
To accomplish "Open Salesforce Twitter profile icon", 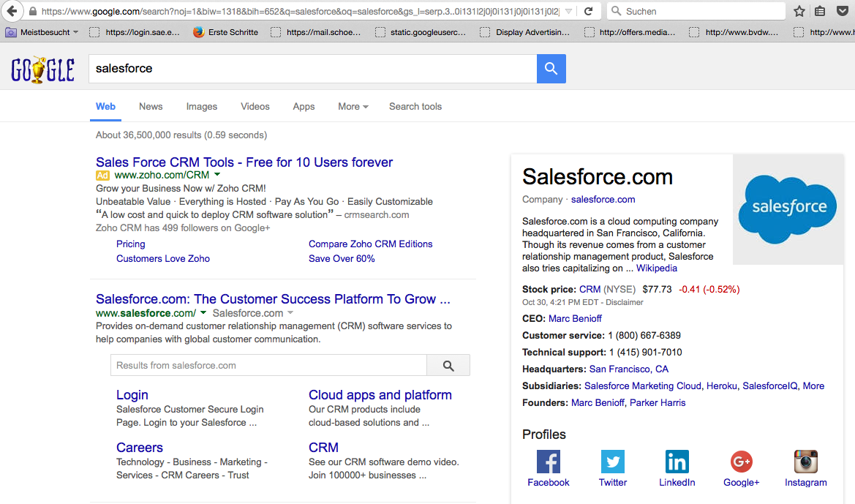I will click(612, 462).
